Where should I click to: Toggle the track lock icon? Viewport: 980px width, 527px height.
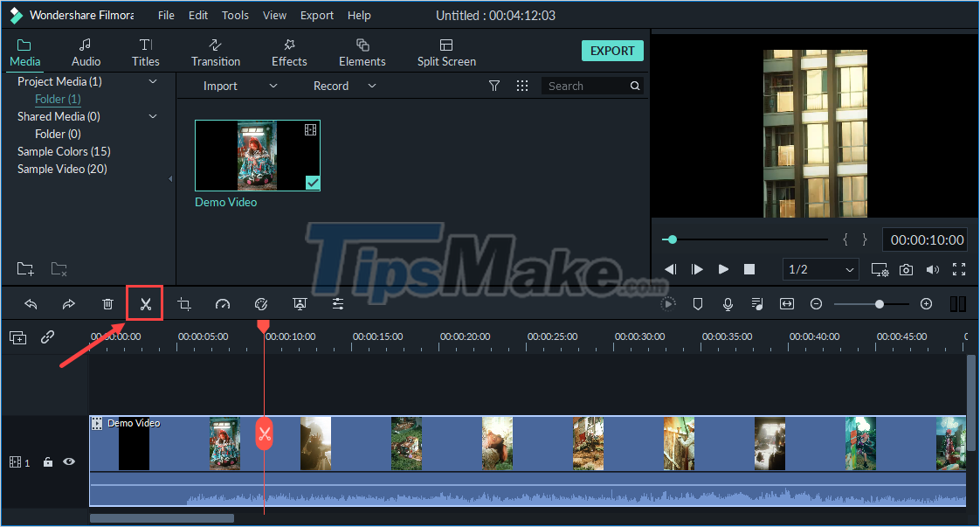tap(47, 461)
